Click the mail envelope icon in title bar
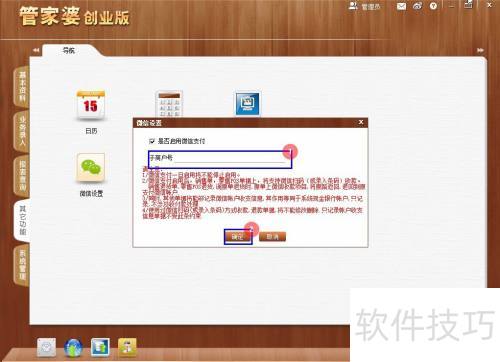Viewport: 500px width, 362px height. click(401, 6)
